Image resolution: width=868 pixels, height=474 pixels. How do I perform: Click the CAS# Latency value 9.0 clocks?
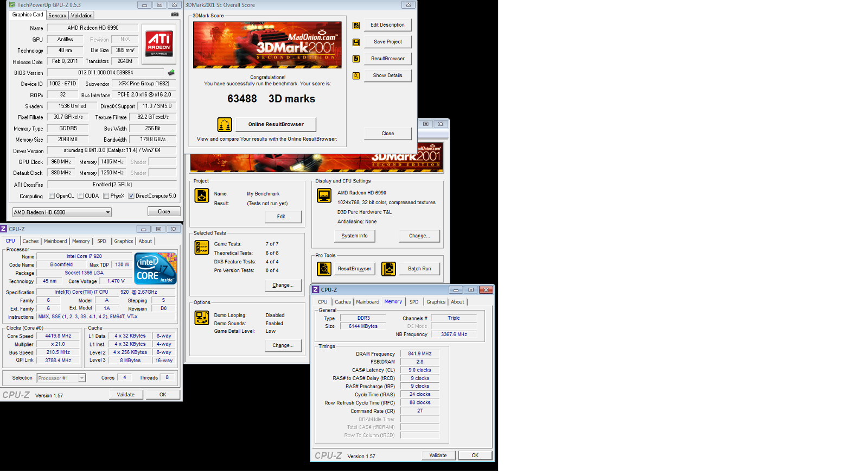[x=419, y=370]
